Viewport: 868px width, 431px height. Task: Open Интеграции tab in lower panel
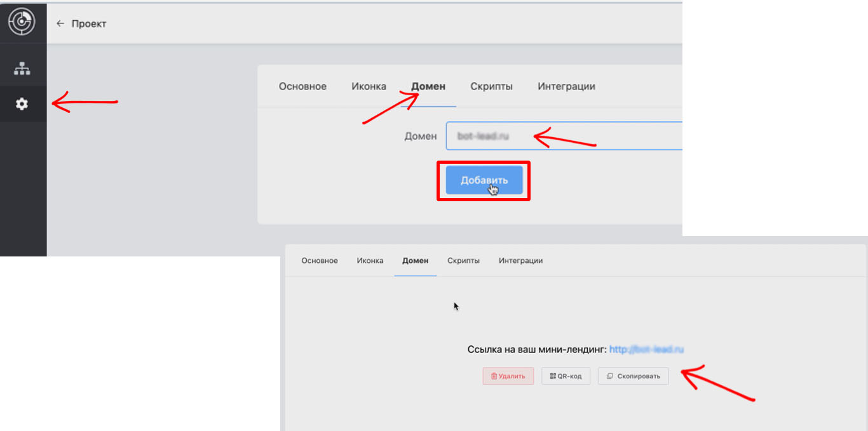tap(520, 260)
